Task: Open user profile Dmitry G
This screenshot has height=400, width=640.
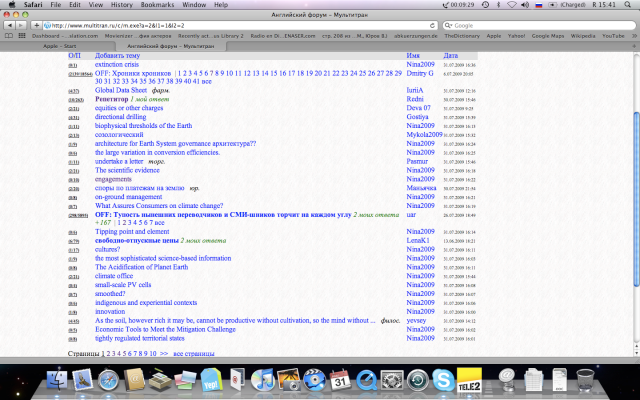Action: click(x=420, y=73)
